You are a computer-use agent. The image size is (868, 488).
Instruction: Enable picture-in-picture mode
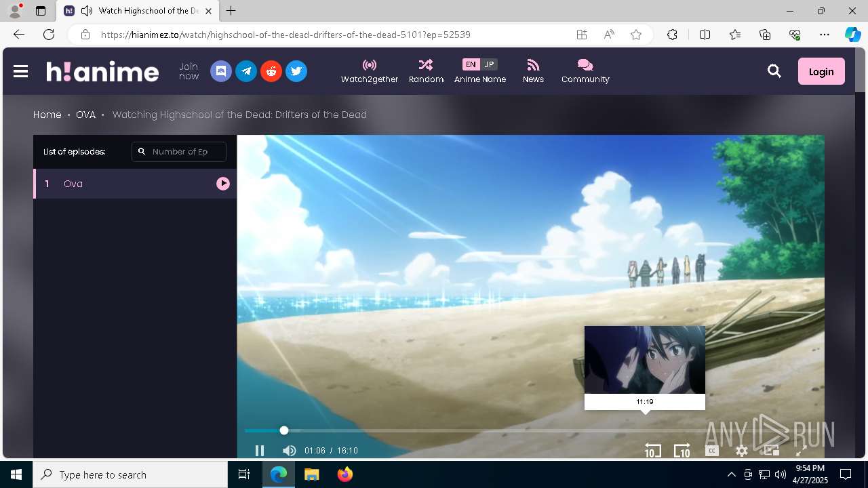771,451
